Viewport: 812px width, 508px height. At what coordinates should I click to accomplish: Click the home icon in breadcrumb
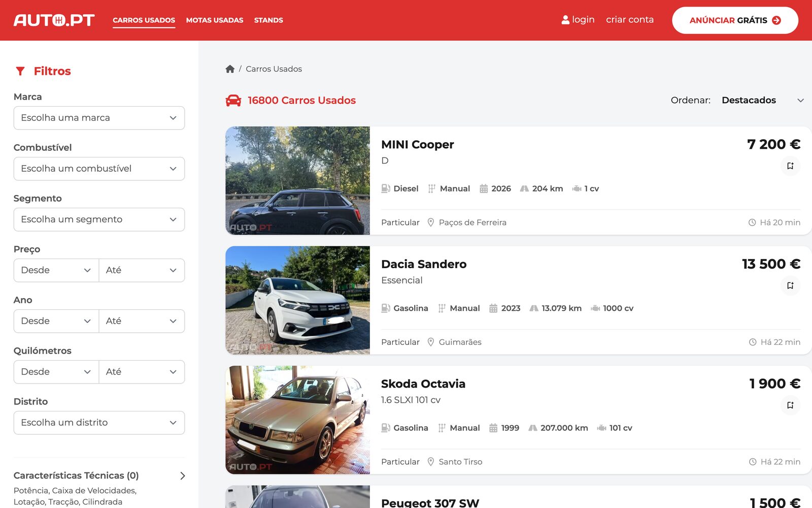(x=230, y=69)
